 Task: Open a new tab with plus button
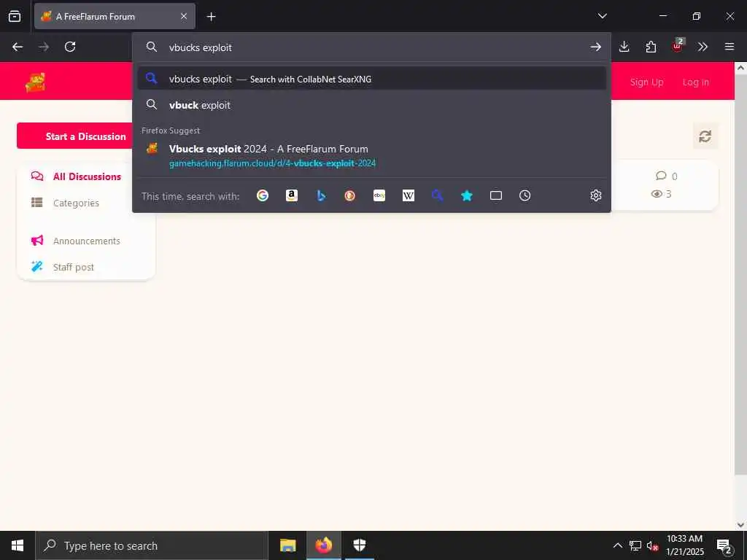[x=211, y=17]
